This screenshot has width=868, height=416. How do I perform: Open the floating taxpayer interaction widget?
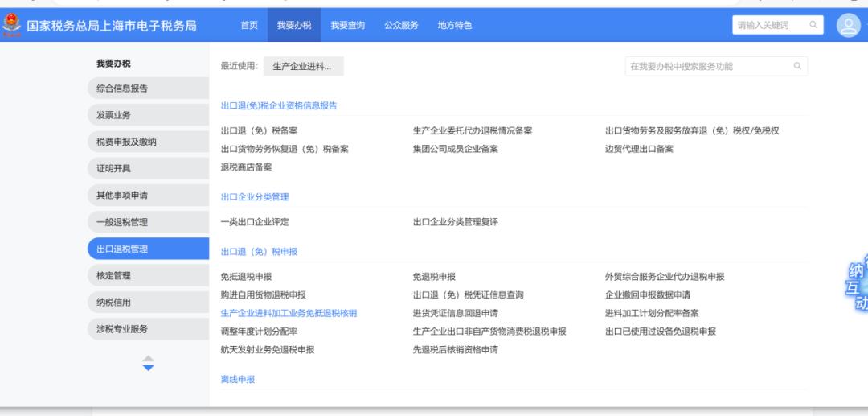coord(857,286)
